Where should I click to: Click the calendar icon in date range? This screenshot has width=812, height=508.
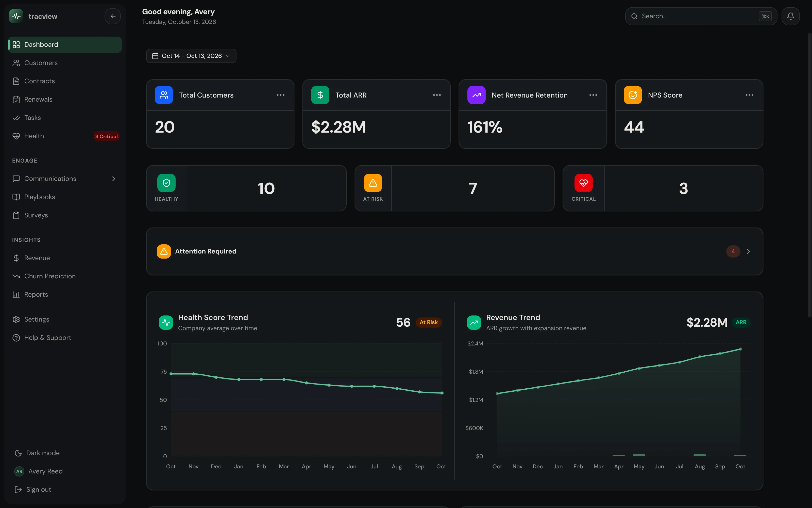point(155,56)
